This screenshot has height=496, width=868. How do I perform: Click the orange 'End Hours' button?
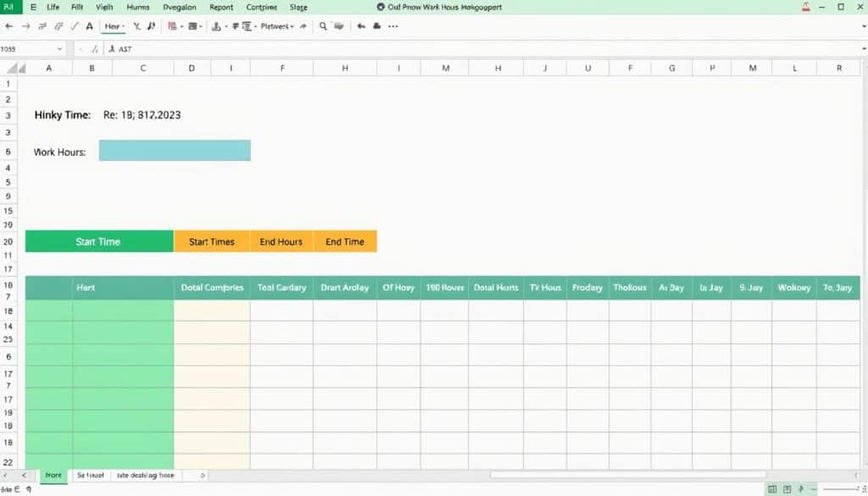pyautogui.click(x=281, y=242)
